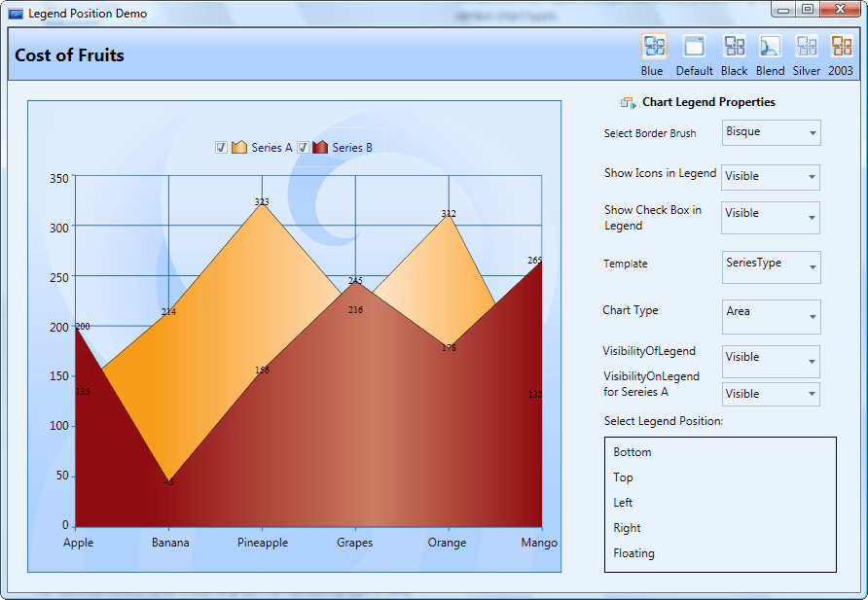Select the Blue theme icon
This screenshot has width=868, height=600.
(x=653, y=47)
